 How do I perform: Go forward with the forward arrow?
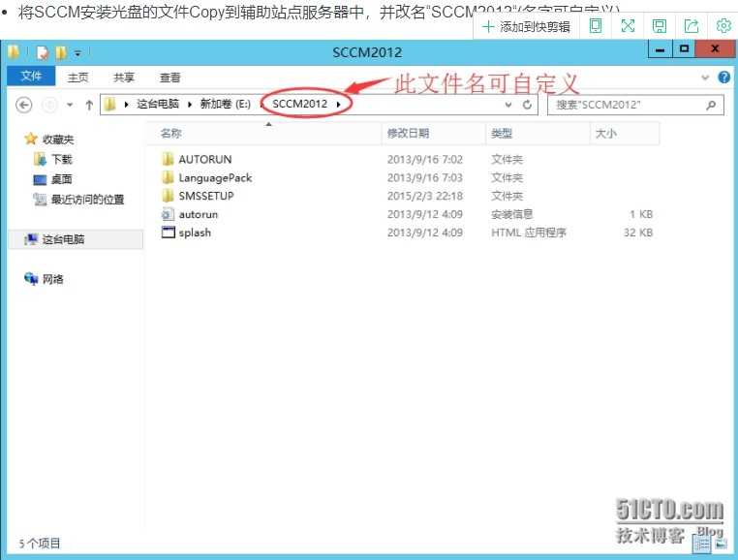[x=49, y=105]
